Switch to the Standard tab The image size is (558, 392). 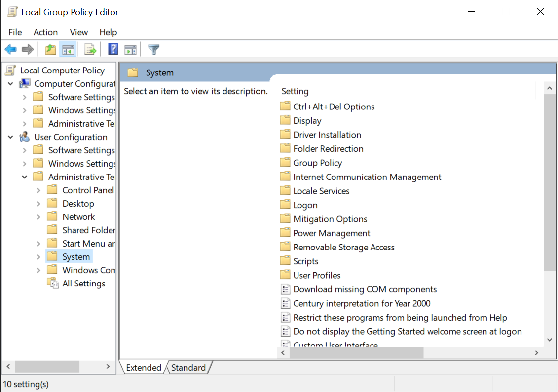tap(188, 367)
